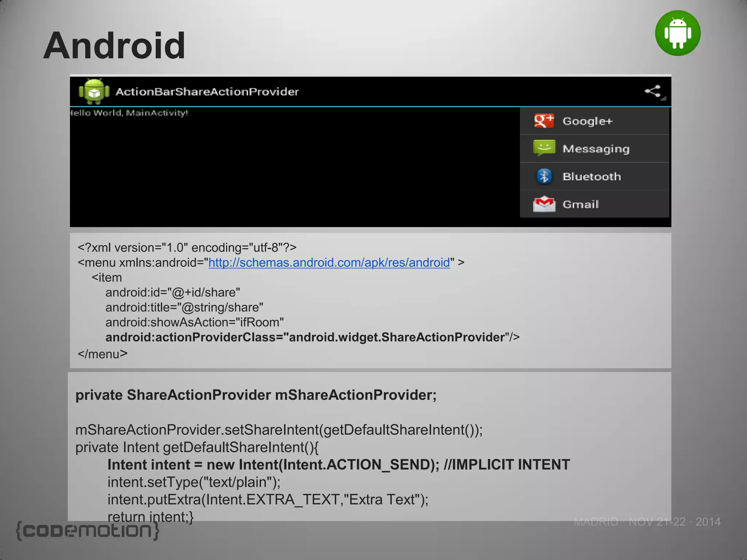Click the setShareIntent code line
The image size is (747, 560).
279,430
